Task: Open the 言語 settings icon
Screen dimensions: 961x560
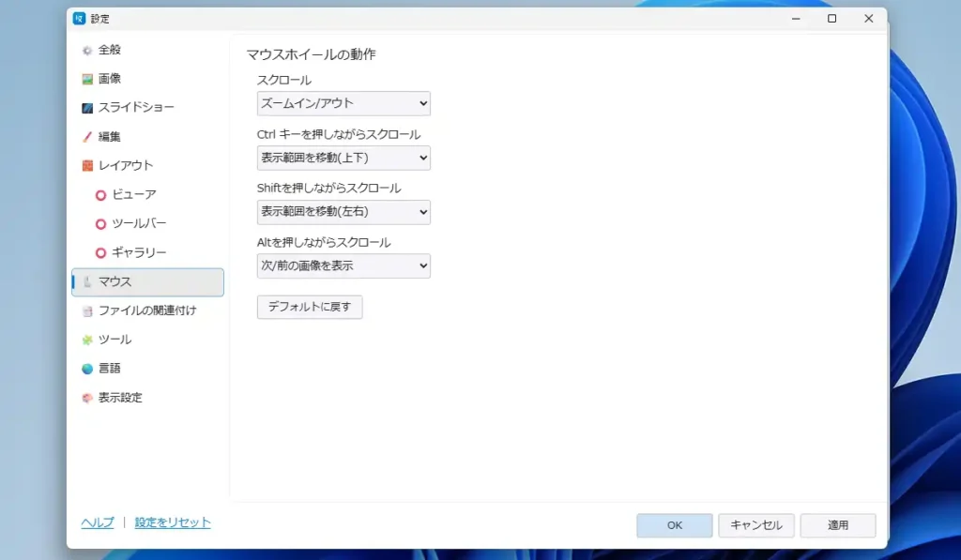Action: 86,368
